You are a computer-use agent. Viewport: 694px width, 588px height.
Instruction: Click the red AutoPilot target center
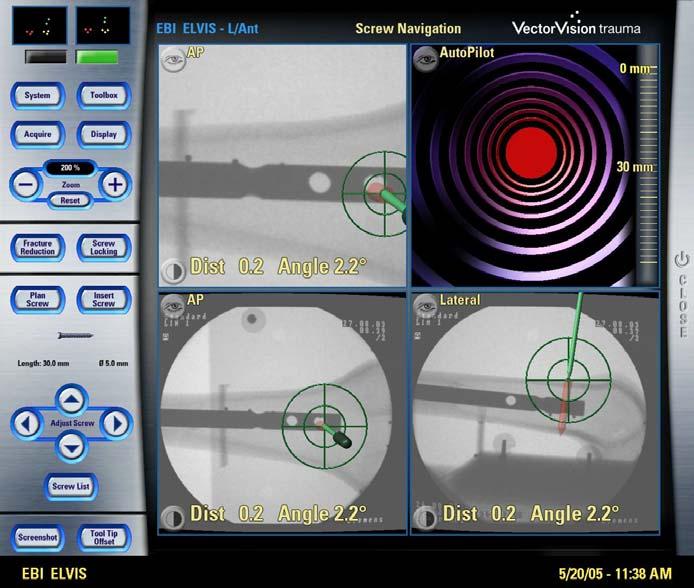[531, 153]
